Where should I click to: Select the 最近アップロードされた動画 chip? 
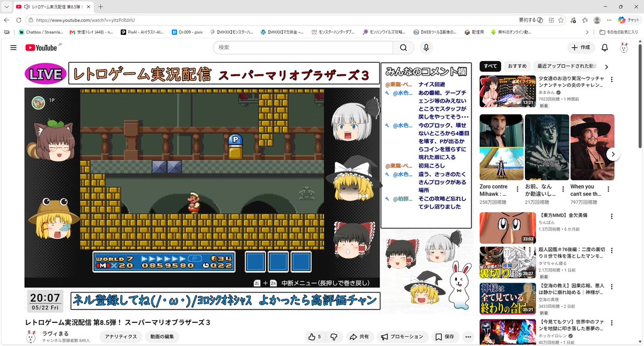[566, 67]
